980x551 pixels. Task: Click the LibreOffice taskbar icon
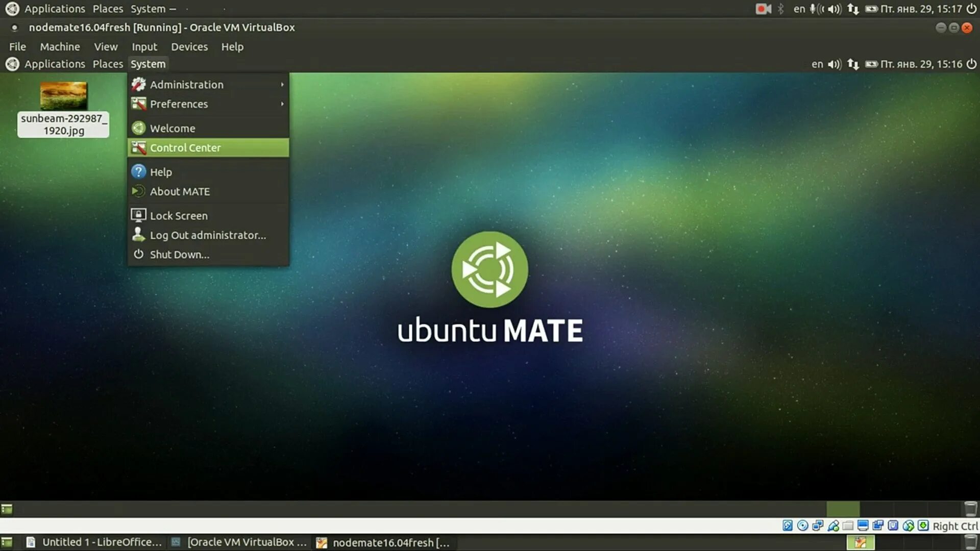point(94,542)
